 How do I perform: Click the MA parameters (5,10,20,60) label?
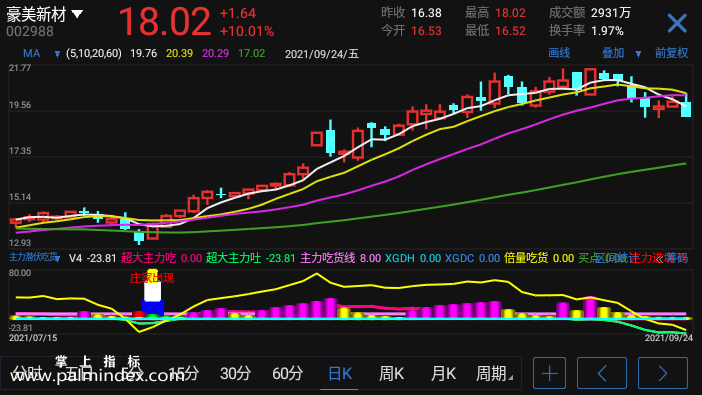(x=94, y=54)
